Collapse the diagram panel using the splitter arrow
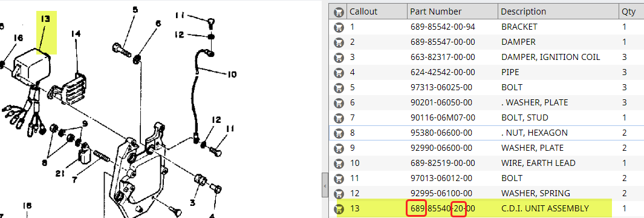644x218 pixels. click(x=325, y=186)
